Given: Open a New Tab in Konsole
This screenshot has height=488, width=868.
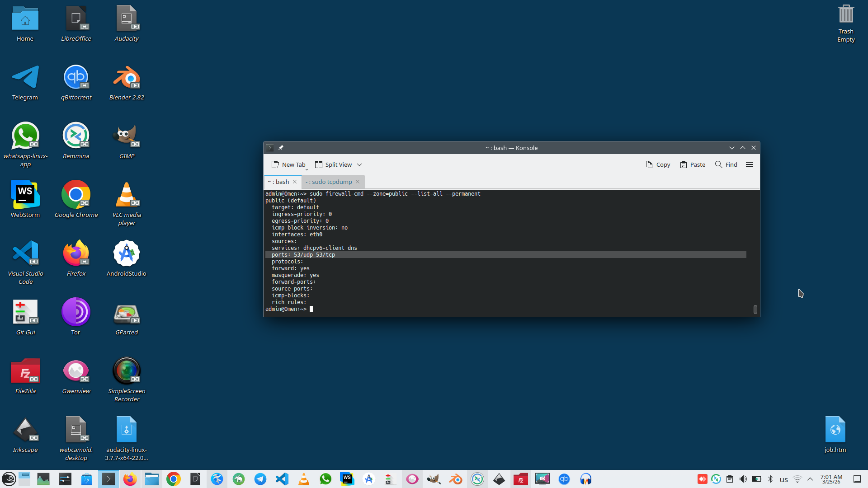Looking at the screenshot, I should (288, 164).
